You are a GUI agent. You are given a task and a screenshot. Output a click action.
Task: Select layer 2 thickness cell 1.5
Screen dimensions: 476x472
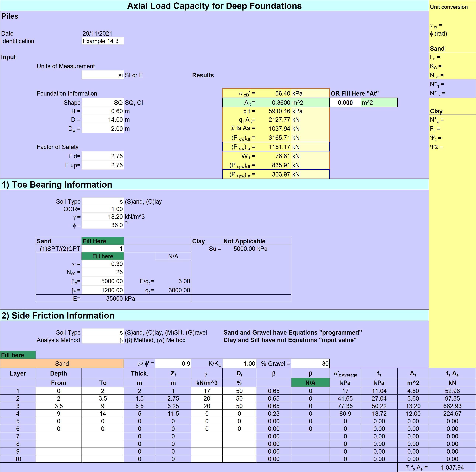[139, 398]
